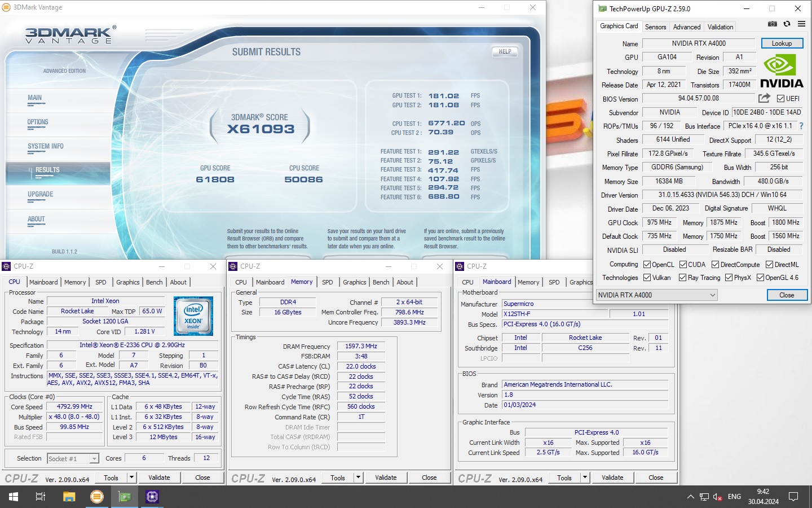Switch to SPD tab in Memory CPU-Z window
Screen dimensions: 812x508
pyautogui.click(x=327, y=282)
